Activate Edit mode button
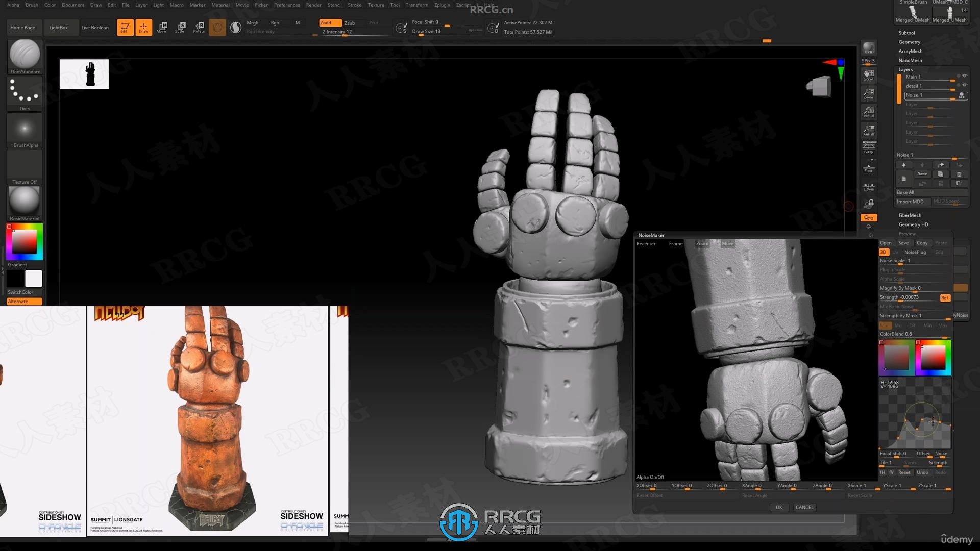Screen dimensions: 980x551 tap(125, 27)
